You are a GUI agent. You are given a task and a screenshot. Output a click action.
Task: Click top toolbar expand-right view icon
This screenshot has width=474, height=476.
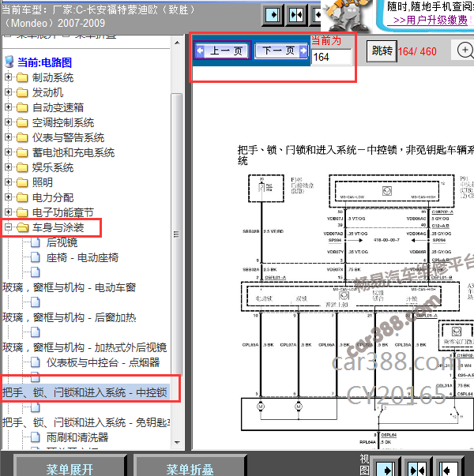[x=273, y=14]
